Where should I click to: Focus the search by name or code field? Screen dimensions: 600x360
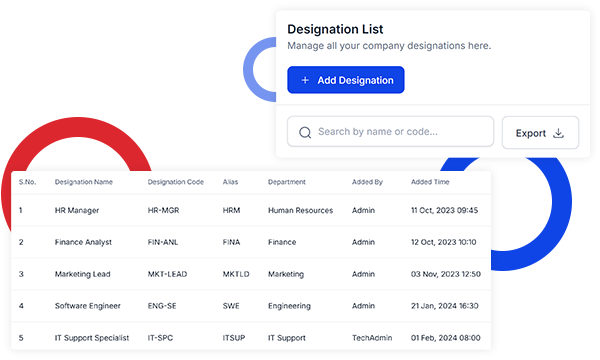pos(390,132)
